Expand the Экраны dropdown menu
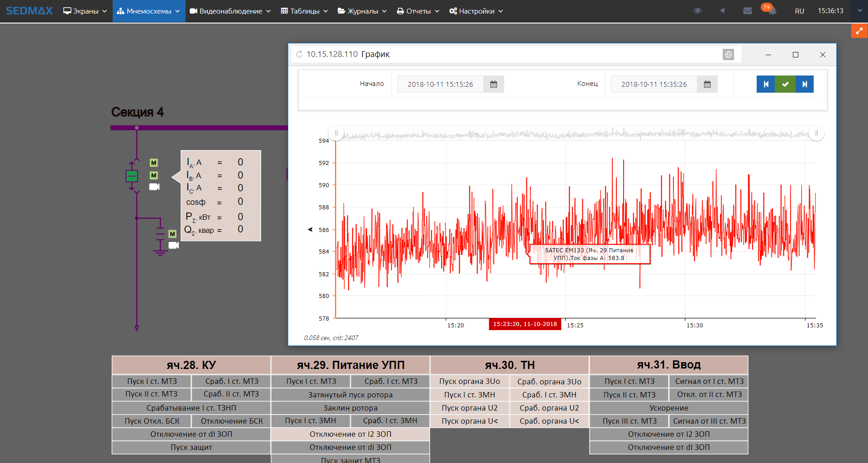The height and width of the screenshot is (463, 868). click(x=85, y=11)
